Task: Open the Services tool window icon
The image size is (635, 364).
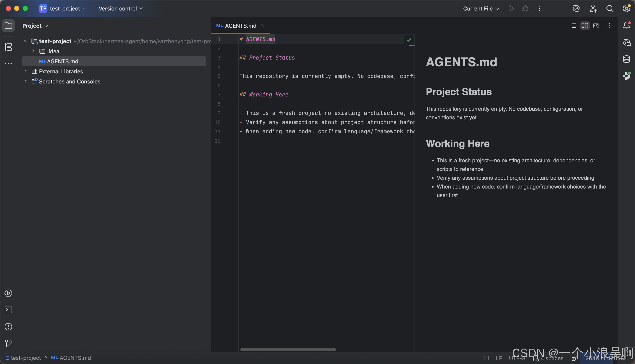Action: coord(9,293)
